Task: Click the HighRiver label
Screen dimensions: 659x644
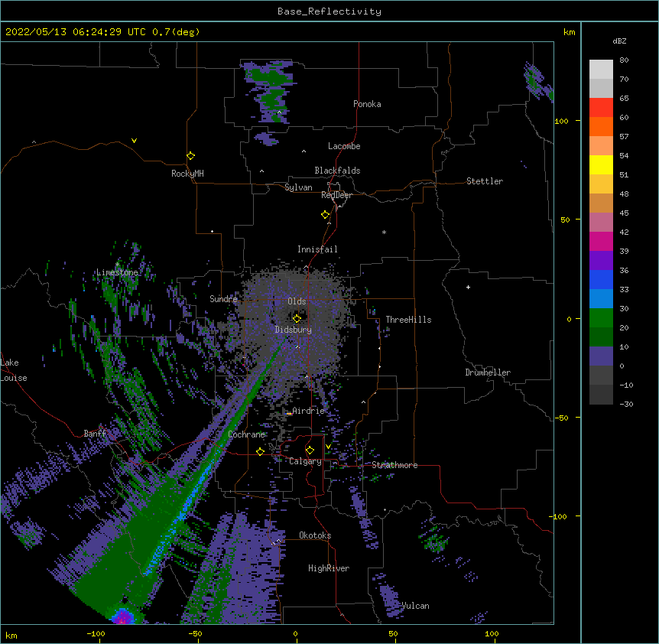Action: pyautogui.click(x=329, y=568)
